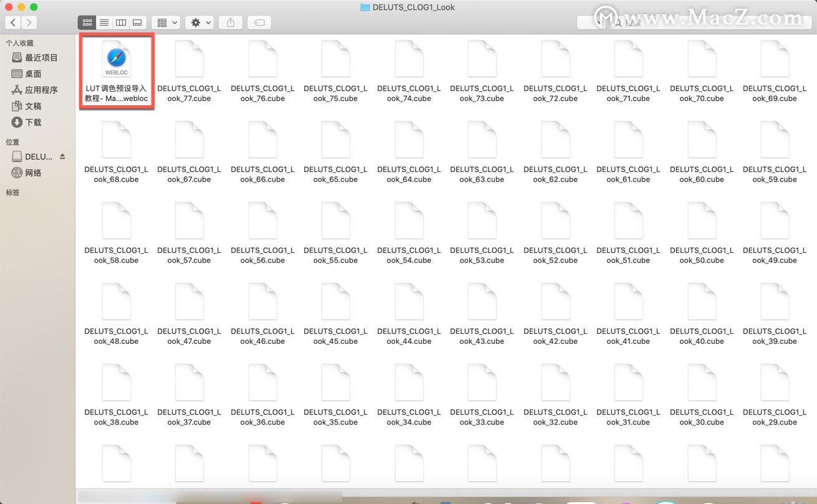Click filename text DELUTS_CLOG1_Look_46.cube

tap(263, 336)
